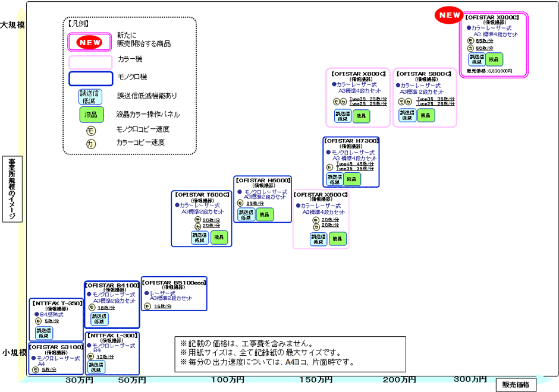Viewport: 559px width, 392px height.
Task: Click the 50万円 price axis label
Action: click(132, 380)
